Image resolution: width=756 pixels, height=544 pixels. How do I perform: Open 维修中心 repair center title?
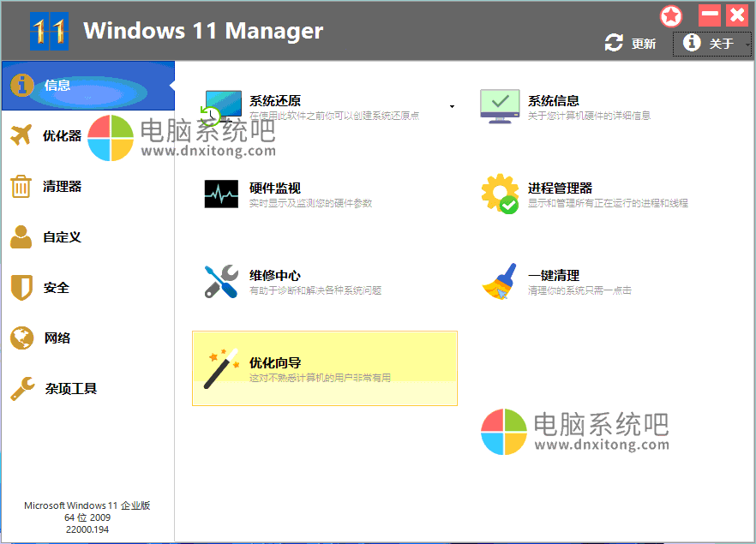(275, 276)
